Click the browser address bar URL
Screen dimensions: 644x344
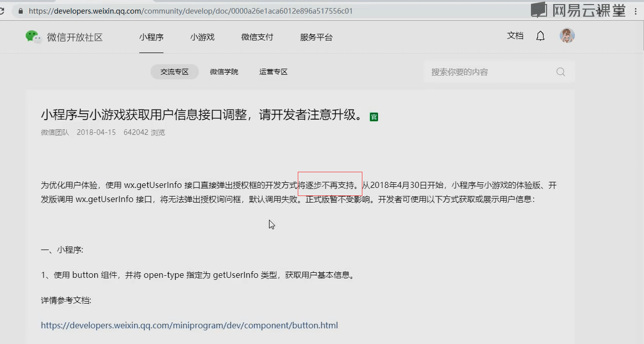191,11
